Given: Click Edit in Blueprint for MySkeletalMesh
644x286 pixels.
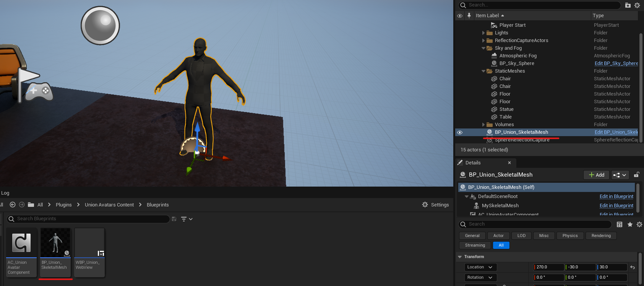Looking at the screenshot, I should point(616,206).
